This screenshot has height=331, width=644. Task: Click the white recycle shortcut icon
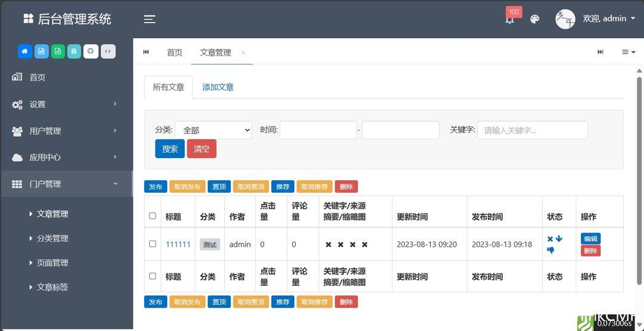pyautogui.click(x=91, y=51)
